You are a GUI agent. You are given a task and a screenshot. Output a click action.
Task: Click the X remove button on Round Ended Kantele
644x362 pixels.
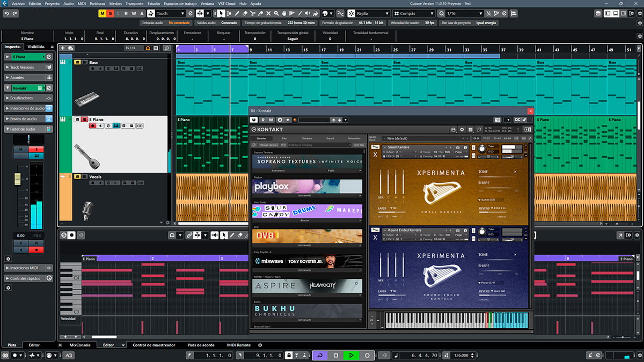point(375,237)
